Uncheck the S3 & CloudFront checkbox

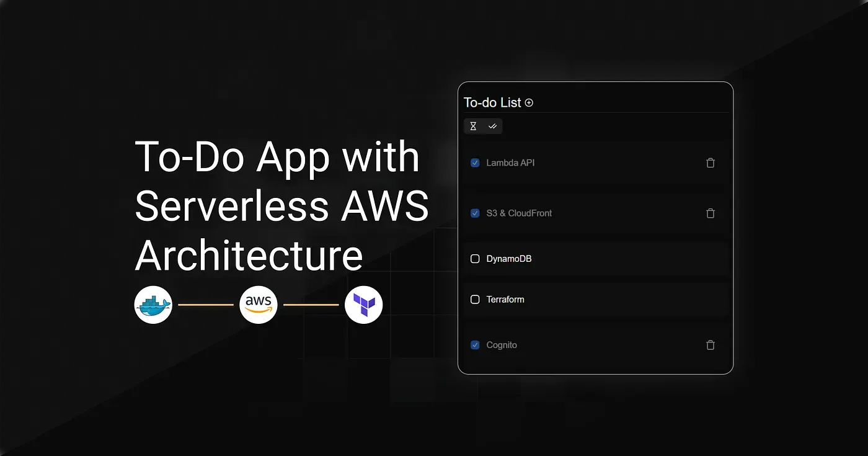coord(475,213)
